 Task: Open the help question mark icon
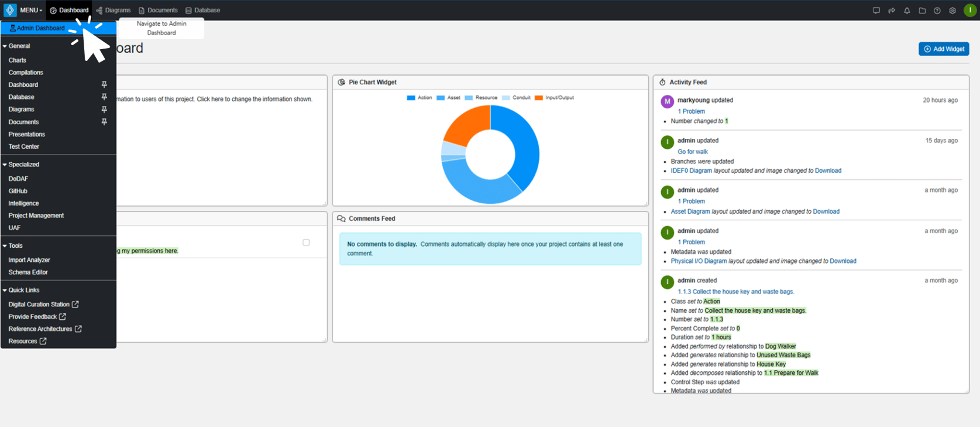937,11
